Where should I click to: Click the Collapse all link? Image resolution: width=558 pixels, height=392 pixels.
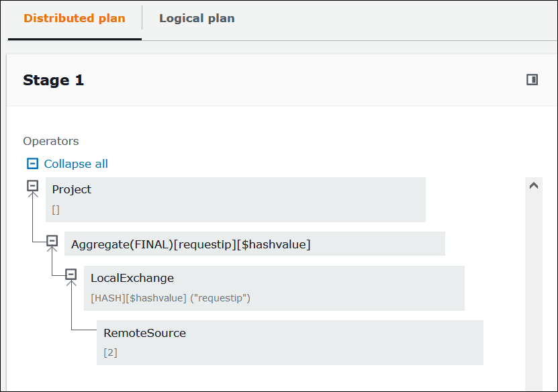76,163
